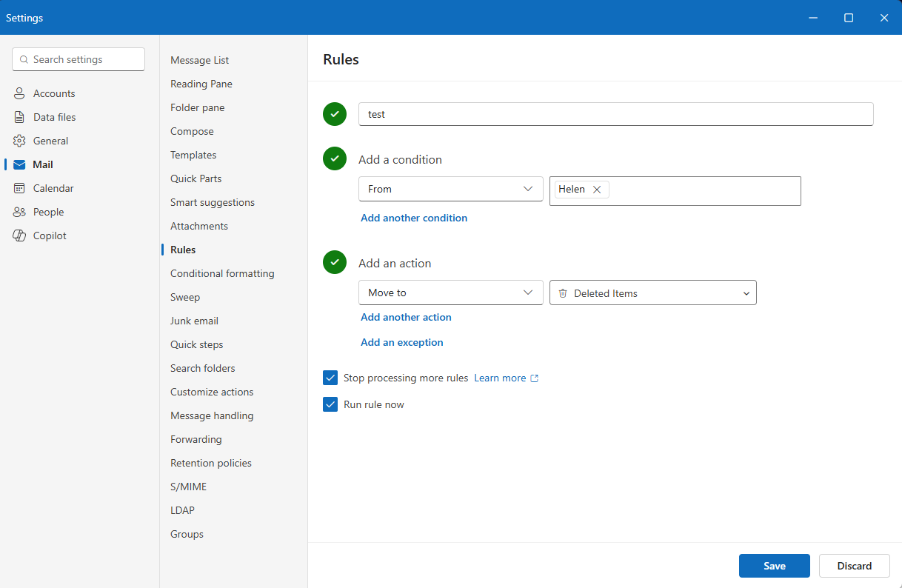Image resolution: width=902 pixels, height=588 pixels.
Task: Click Add another action link
Action: click(406, 317)
